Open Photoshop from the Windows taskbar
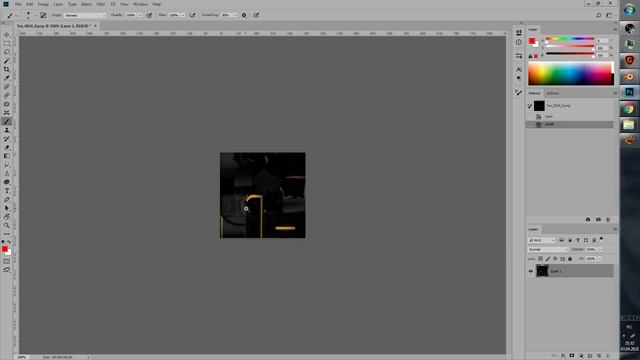Screen dimensions: 640x360 tap(629, 92)
